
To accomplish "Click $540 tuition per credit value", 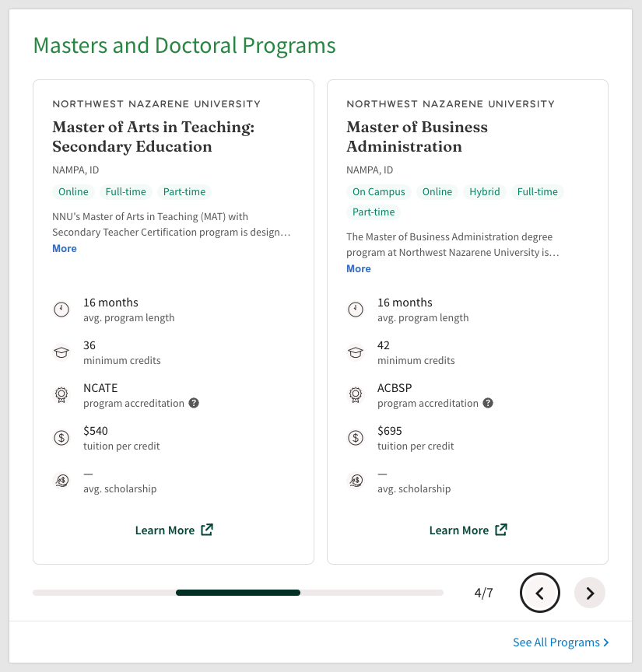I will point(96,431).
